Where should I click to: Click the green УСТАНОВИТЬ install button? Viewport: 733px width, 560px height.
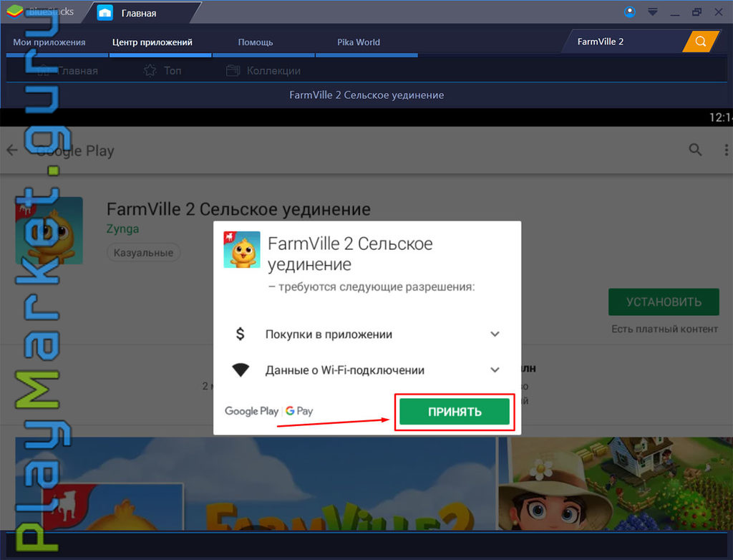click(x=664, y=301)
